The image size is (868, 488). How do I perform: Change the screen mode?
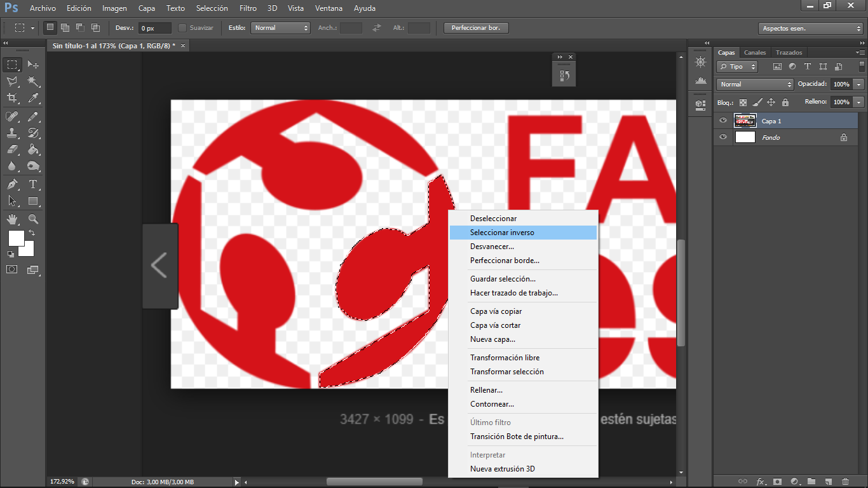(33, 269)
